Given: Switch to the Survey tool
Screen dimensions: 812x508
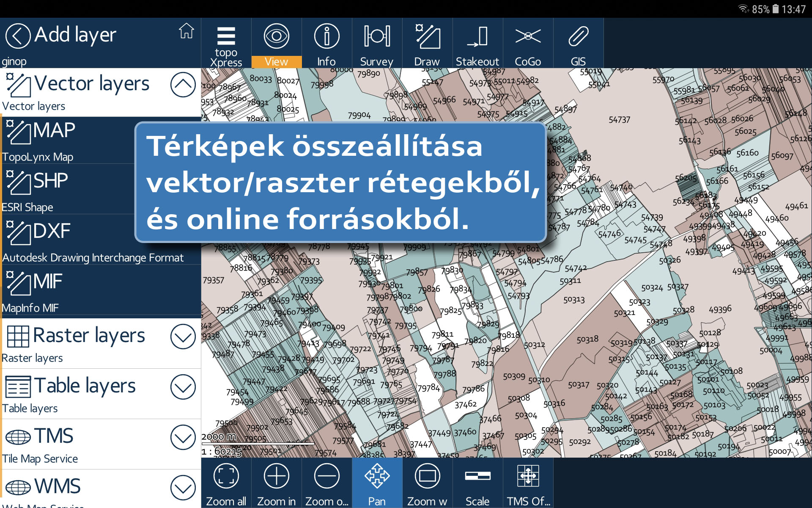Looking at the screenshot, I should (376, 44).
